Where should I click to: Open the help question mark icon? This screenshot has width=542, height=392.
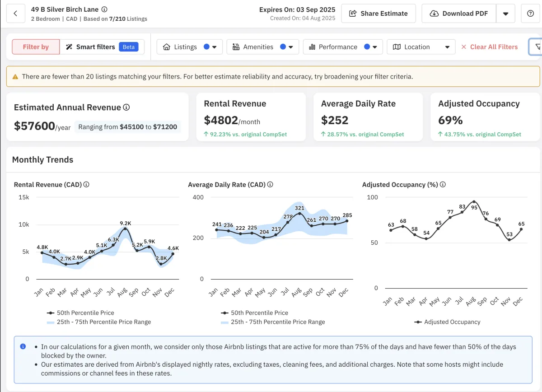530,14
